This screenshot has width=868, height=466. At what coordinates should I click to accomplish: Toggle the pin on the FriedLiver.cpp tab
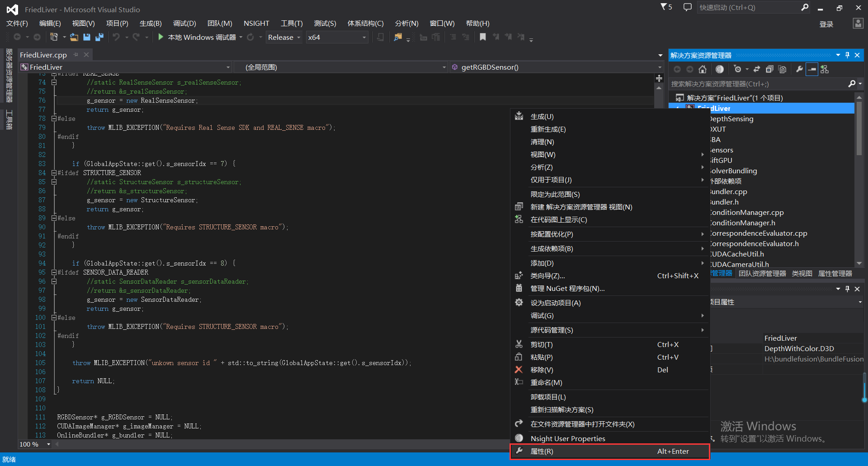click(x=76, y=55)
